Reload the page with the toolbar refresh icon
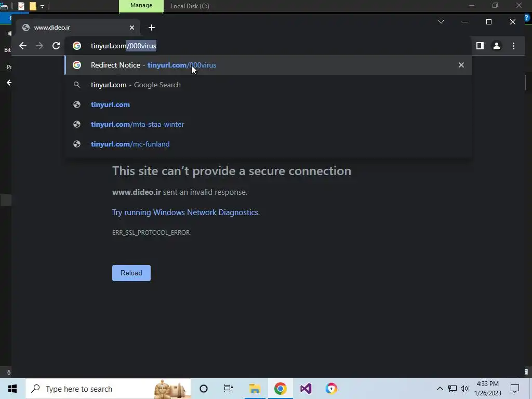Screen dimensions: 532x399 click(x=56, y=46)
